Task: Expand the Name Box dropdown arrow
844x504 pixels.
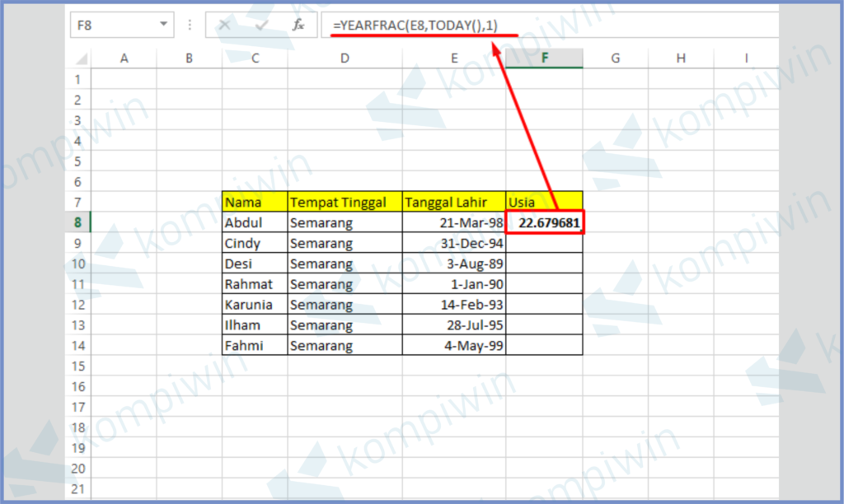Action: click(163, 25)
